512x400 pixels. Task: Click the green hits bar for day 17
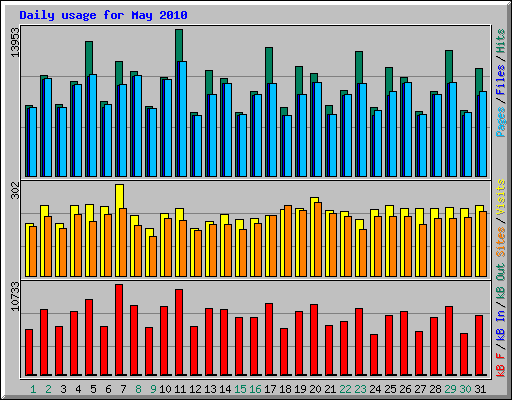pyautogui.click(x=269, y=65)
